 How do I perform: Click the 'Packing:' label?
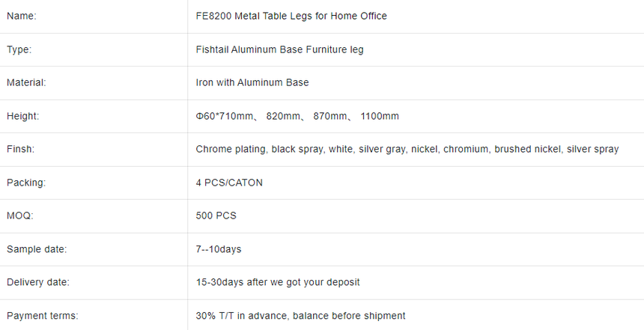coord(26,183)
